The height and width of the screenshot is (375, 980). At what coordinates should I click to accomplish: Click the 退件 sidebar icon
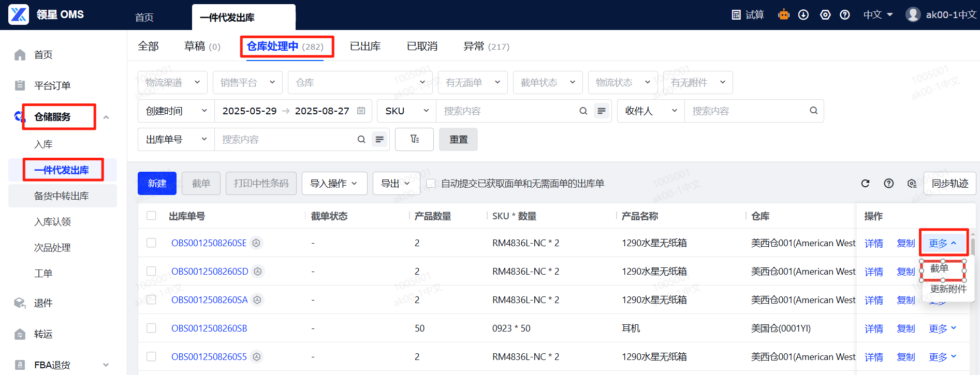coord(20,303)
